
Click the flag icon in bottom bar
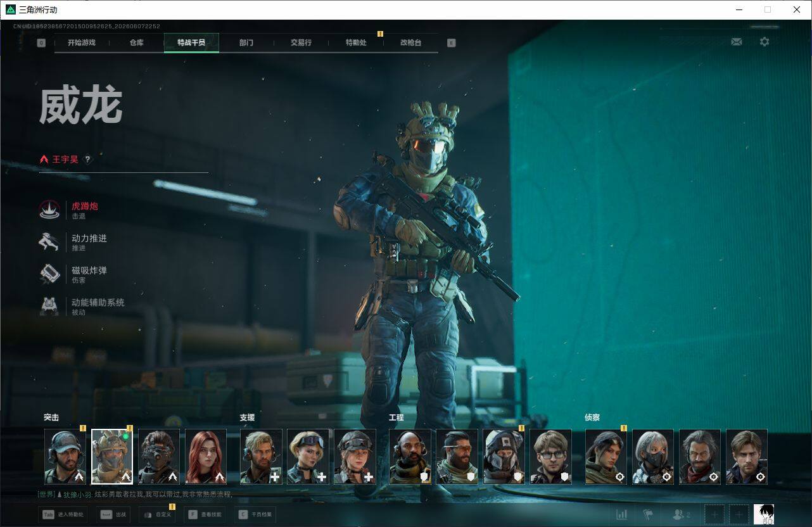[648, 515]
